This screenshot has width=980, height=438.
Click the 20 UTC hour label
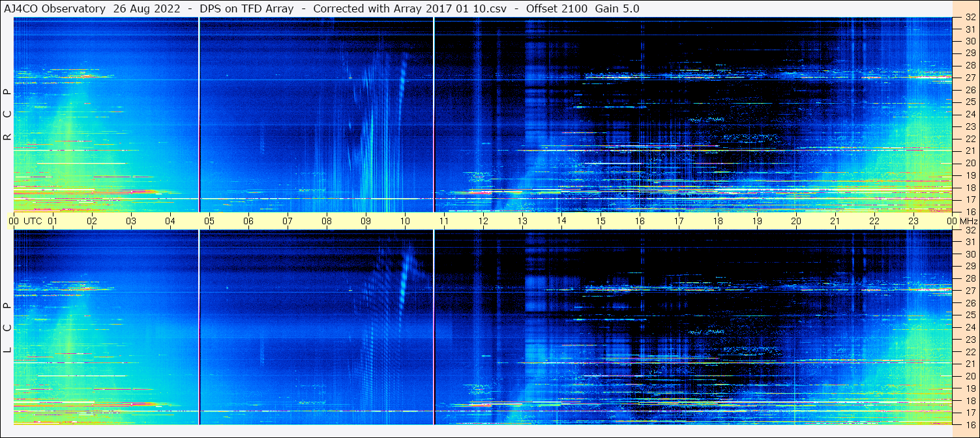click(x=796, y=221)
